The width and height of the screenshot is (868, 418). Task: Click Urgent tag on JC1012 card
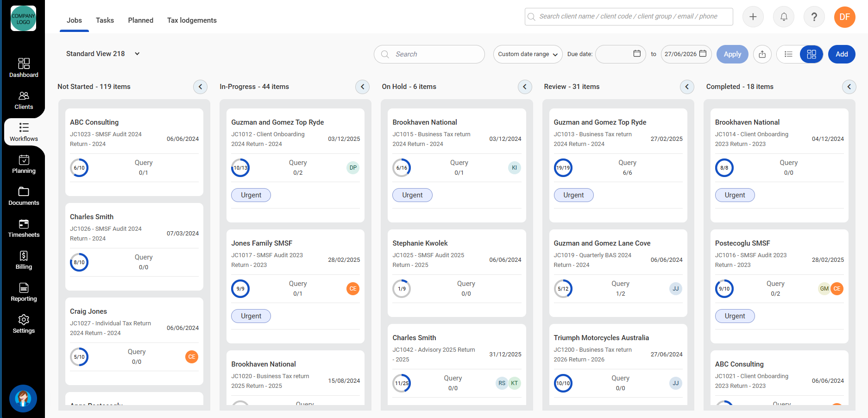[x=251, y=195]
